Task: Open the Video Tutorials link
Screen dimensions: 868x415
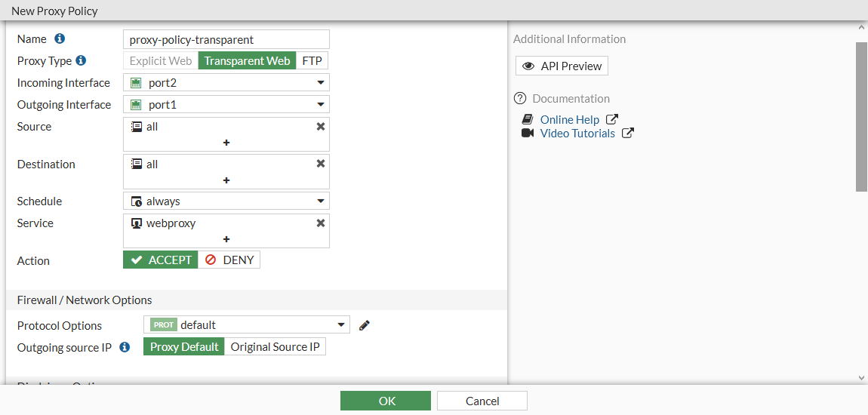Action: click(577, 134)
